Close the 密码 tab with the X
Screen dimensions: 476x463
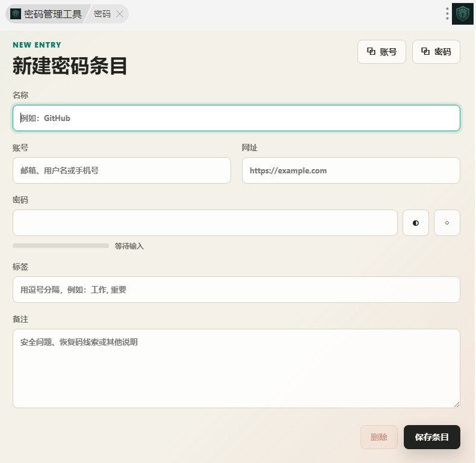pos(120,14)
